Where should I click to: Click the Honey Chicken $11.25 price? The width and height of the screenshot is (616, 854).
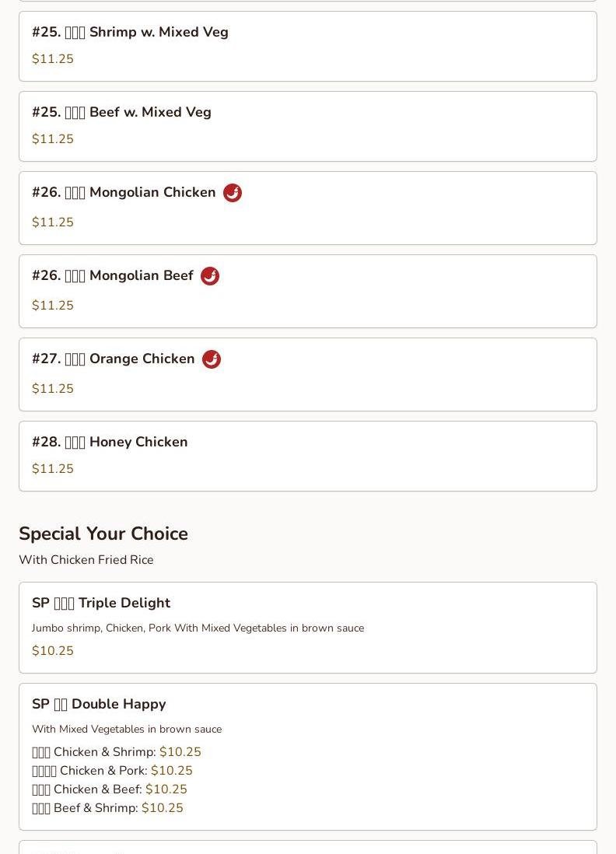53,469
